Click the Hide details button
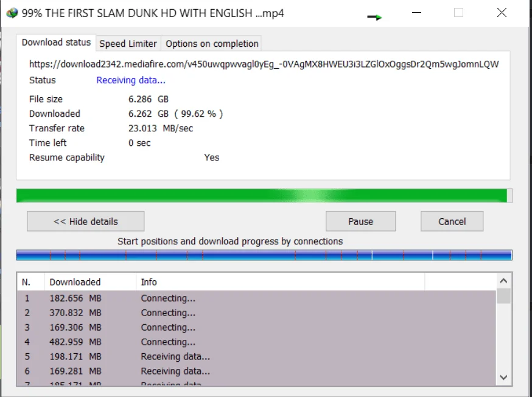This screenshot has width=532, height=397. (x=85, y=221)
